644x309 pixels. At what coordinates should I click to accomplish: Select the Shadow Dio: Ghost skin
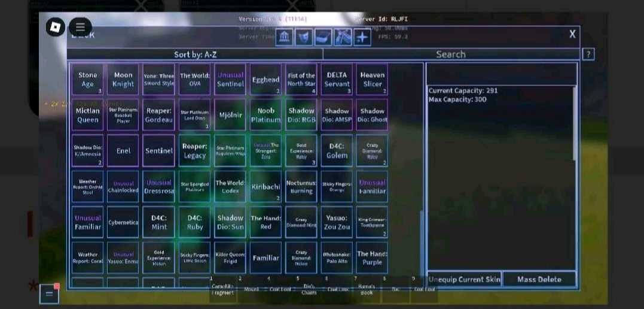click(372, 115)
